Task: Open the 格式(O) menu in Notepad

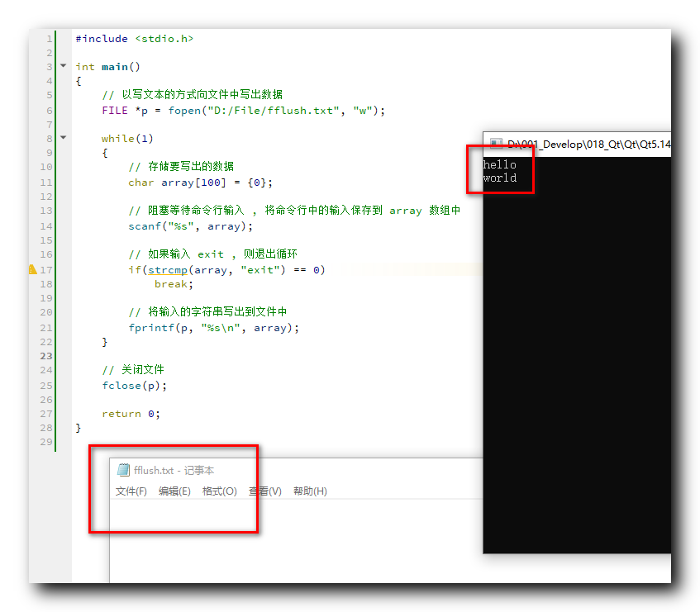Action: tap(219, 491)
